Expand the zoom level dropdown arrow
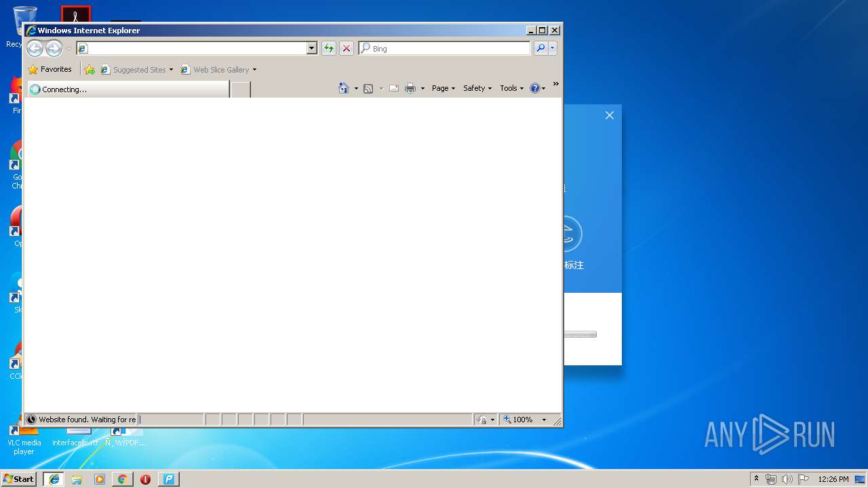This screenshot has height=488, width=868. point(544,420)
